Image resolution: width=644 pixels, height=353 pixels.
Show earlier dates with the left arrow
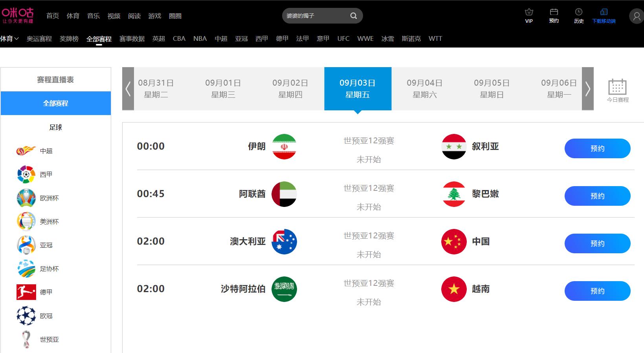click(128, 89)
